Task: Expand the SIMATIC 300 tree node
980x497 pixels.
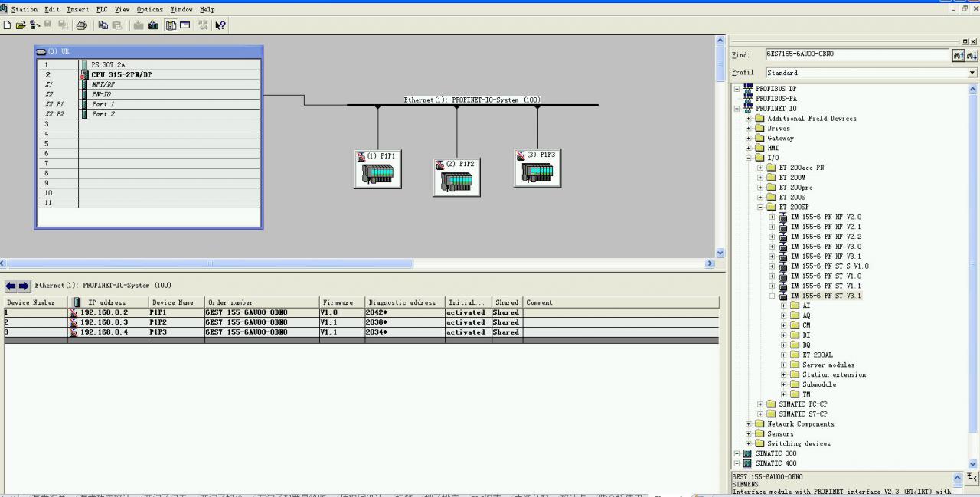Action: pos(737,453)
